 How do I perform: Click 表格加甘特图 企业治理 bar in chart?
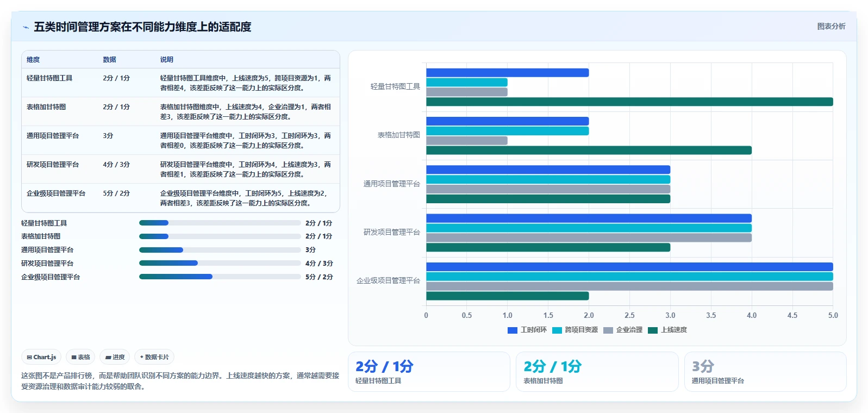tap(467, 141)
